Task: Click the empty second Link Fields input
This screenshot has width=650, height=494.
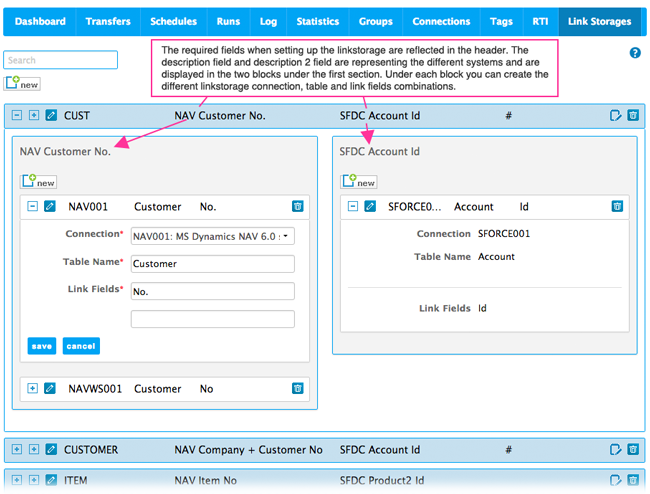Action: [x=213, y=319]
